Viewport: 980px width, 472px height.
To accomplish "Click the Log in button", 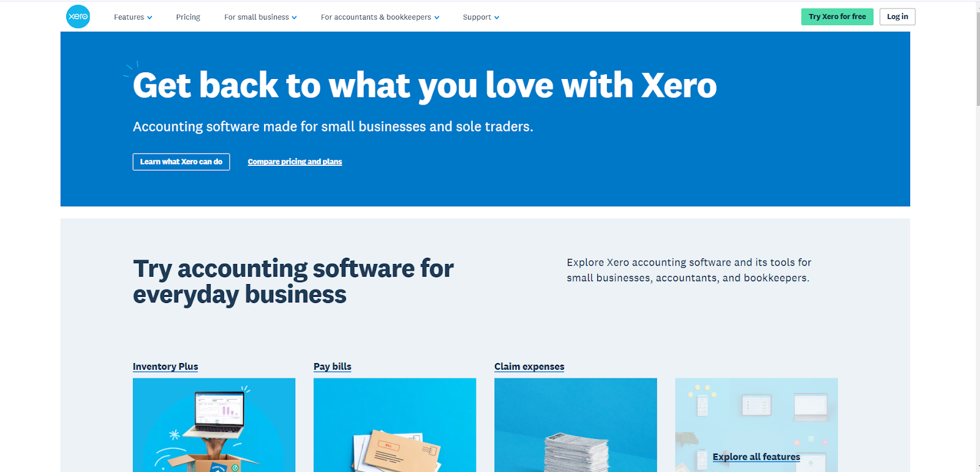I will tap(897, 17).
